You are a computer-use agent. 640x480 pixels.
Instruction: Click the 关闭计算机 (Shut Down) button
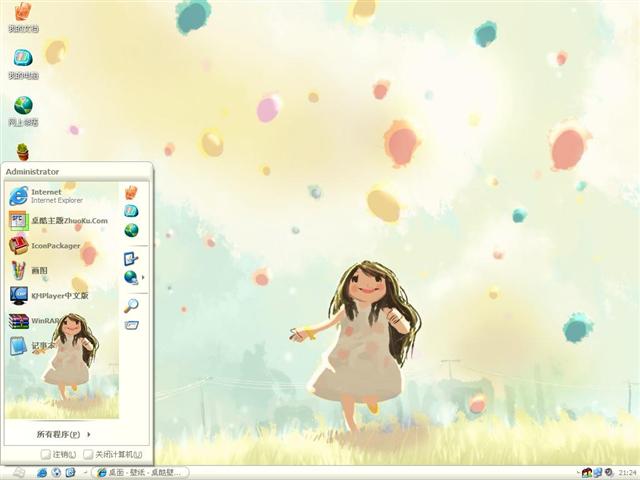click(x=112, y=455)
